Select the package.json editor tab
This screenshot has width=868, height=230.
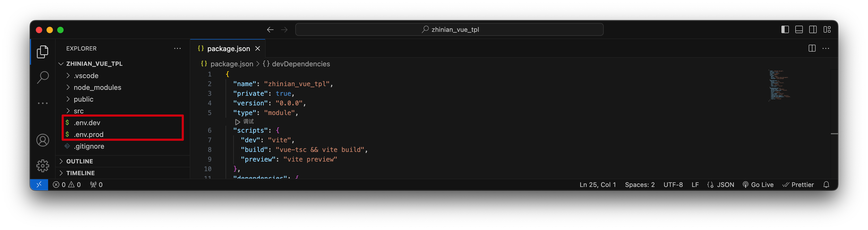(x=228, y=49)
